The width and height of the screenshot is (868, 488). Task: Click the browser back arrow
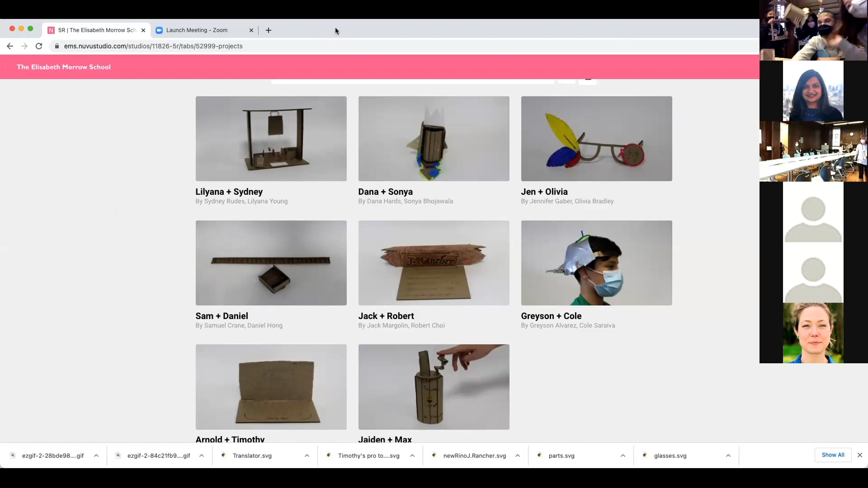[x=10, y=46]
